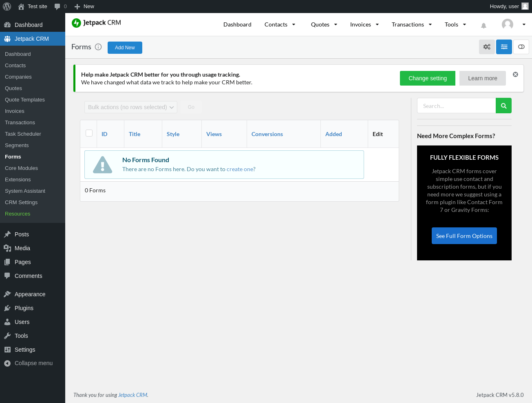Click the '0 Forms' count text
Viewport: 532px width, 403px height.
coord(95,190)
